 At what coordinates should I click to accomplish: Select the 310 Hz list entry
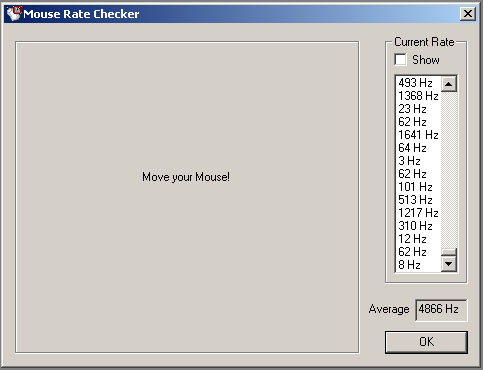419,226
